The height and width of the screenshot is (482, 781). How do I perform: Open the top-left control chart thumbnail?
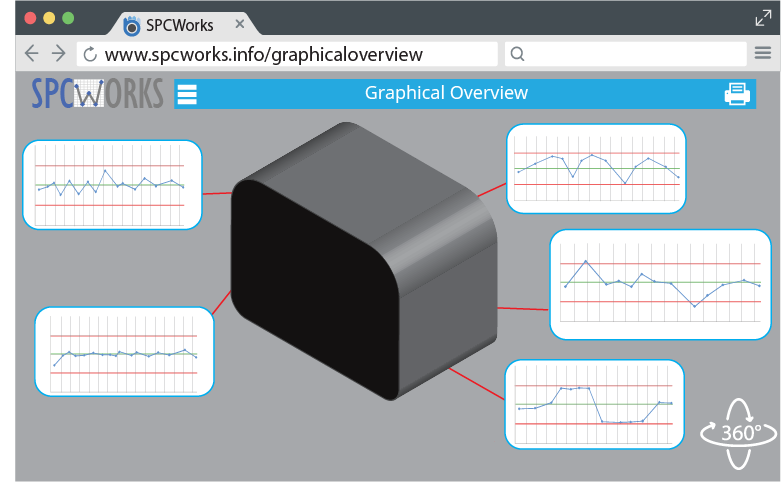112,185
